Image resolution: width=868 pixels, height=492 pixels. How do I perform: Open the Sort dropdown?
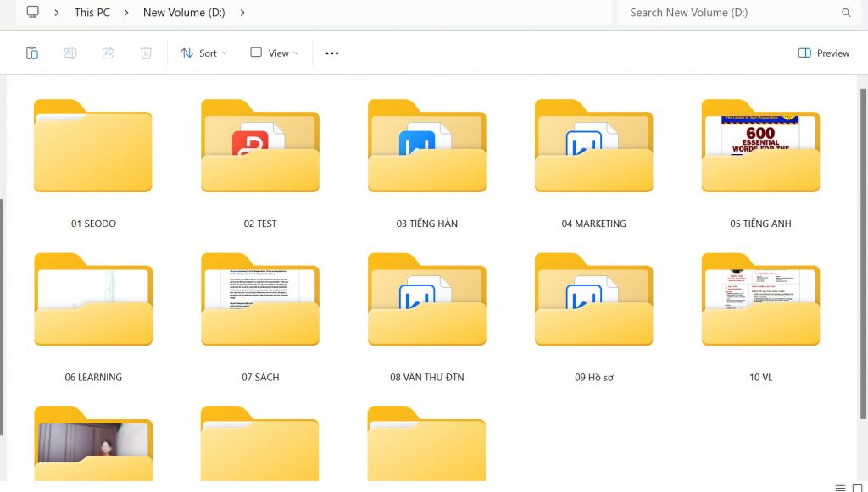[x=203, y=53]
